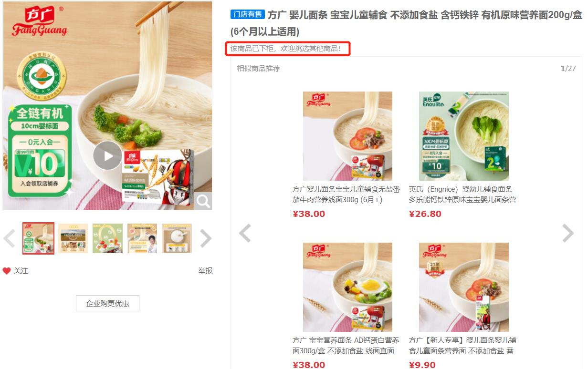The width and height of the screenshot is (588, 369).
Task: Show previous thumbnails with left arrow
Action: pyautogui.click(x=9, y=238)
